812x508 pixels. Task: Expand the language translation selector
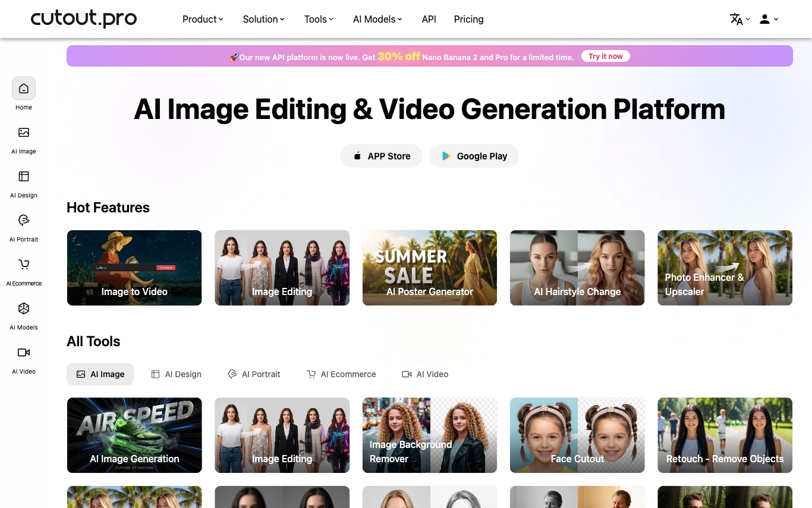pos(739,19)
